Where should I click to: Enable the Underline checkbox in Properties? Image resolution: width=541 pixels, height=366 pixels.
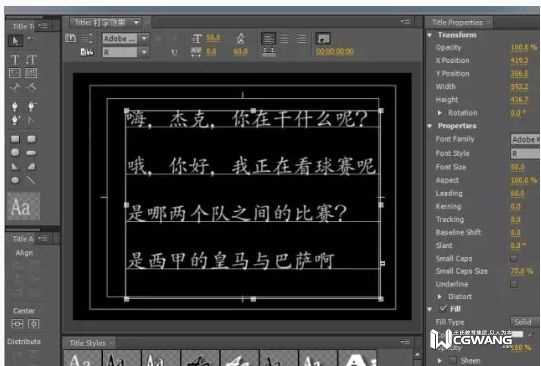coord(514,284)
